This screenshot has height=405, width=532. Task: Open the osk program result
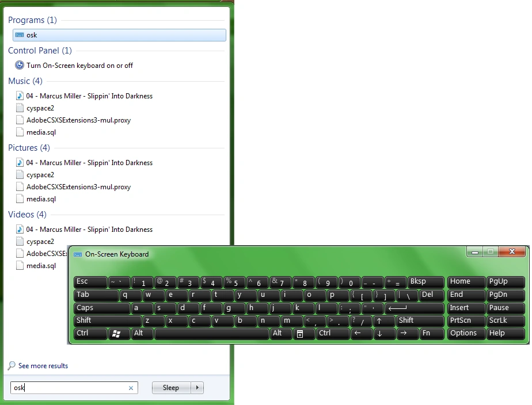coord(119,35)
